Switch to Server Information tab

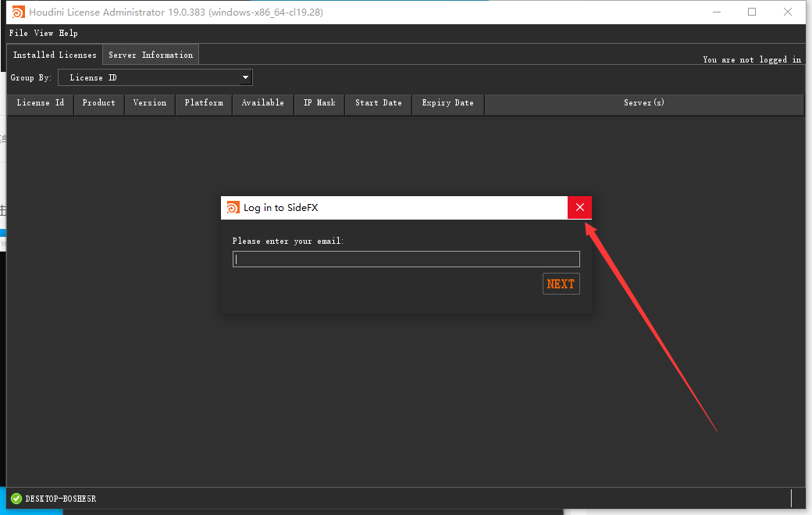(151, 55)
